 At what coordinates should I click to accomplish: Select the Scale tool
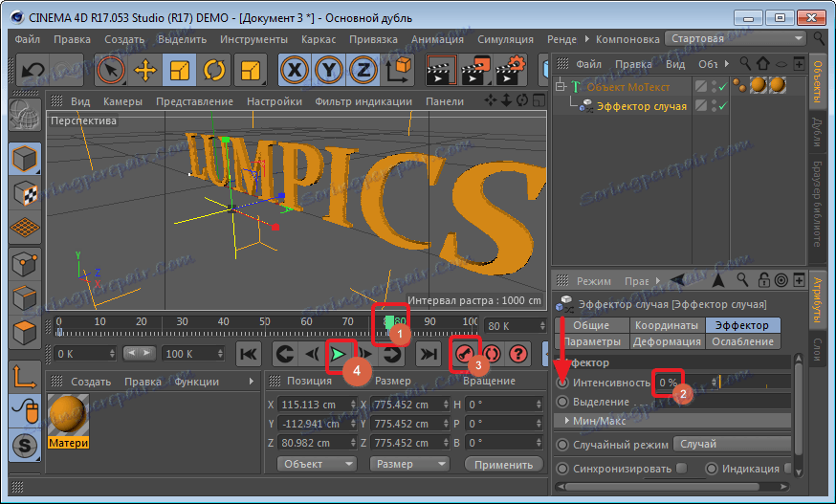pos(179,70)
